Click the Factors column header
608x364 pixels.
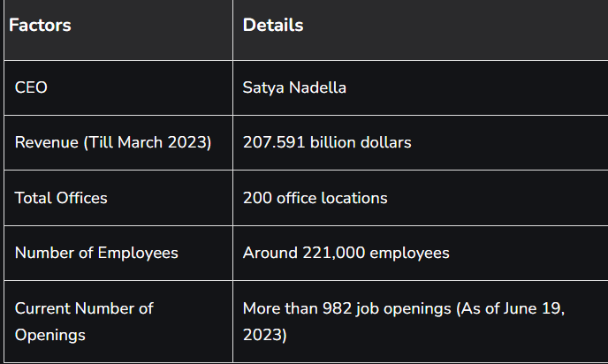40,26
